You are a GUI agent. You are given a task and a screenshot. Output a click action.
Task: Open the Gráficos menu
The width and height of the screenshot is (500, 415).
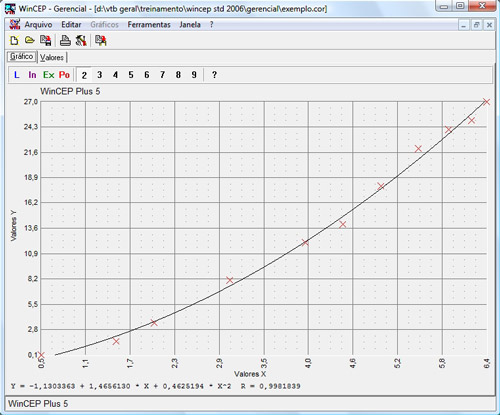104,25
